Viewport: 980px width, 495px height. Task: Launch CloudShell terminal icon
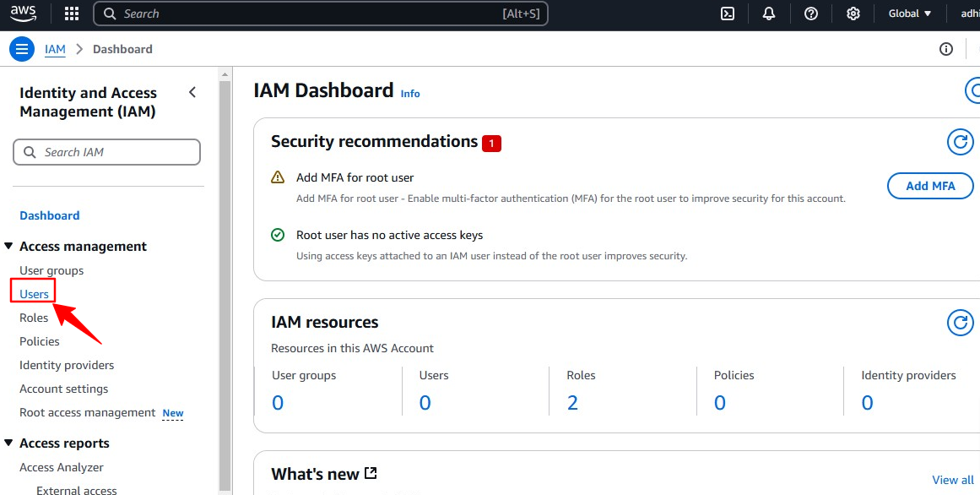727,14
